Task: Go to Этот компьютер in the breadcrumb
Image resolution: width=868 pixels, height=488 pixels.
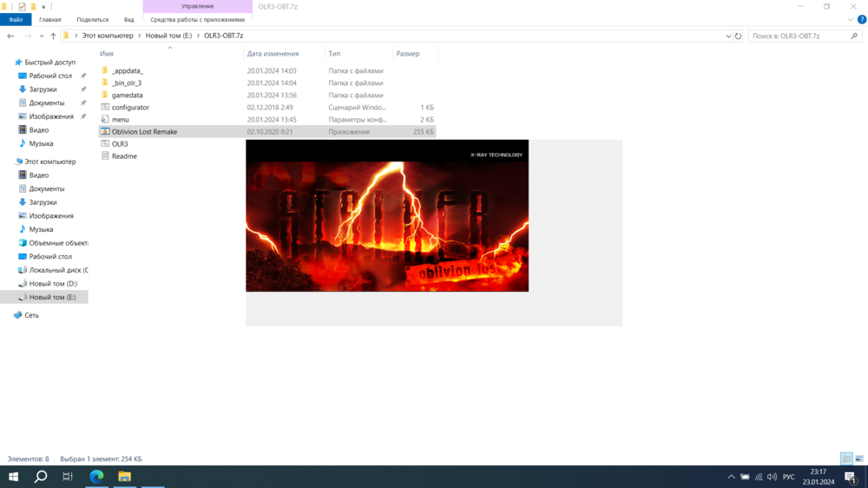Action: (x=108, y=36)
